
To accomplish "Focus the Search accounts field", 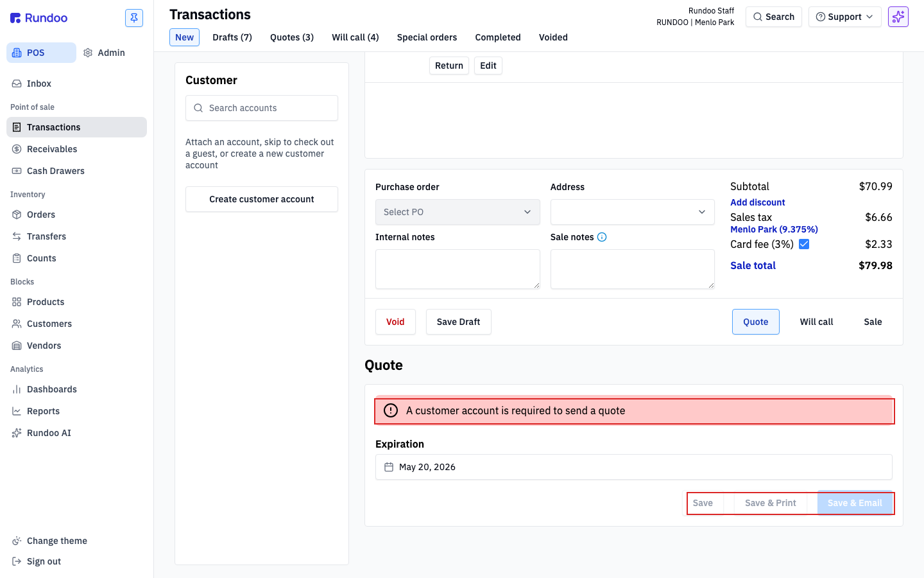I will tap(262, 108).
